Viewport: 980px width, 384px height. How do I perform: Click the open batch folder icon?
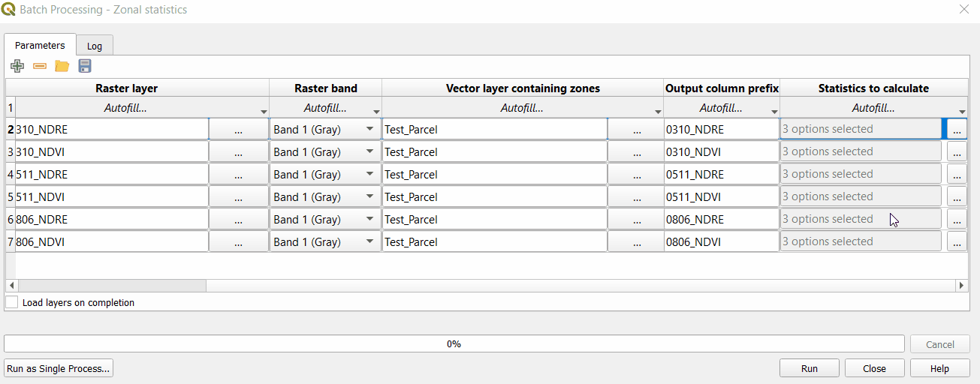click(x=62, y=66)
